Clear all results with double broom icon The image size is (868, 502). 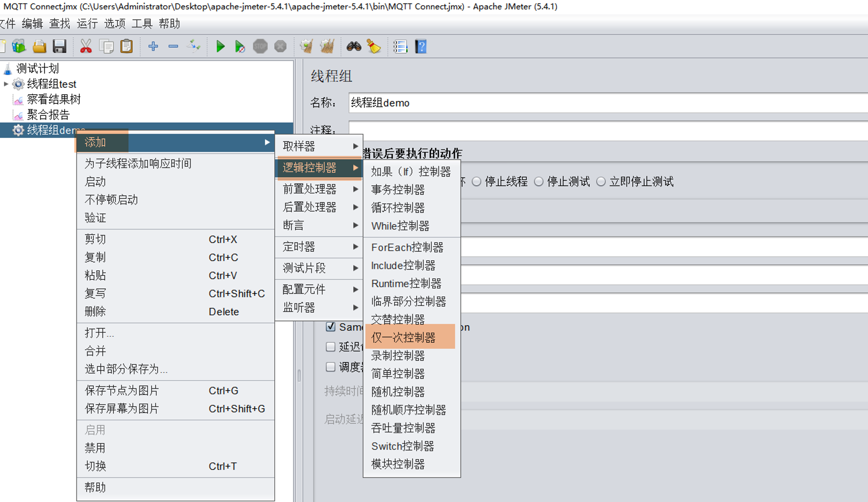pos(327,46)
